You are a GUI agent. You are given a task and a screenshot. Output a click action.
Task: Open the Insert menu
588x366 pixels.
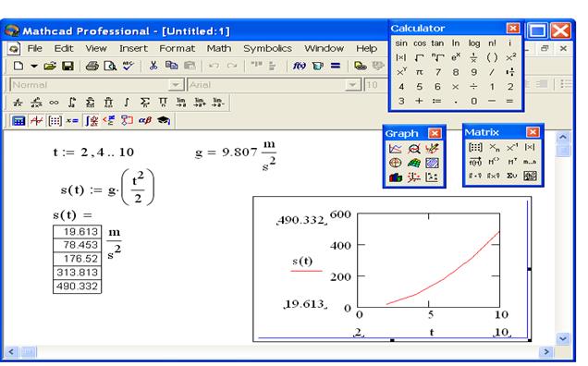pos(133,48)
